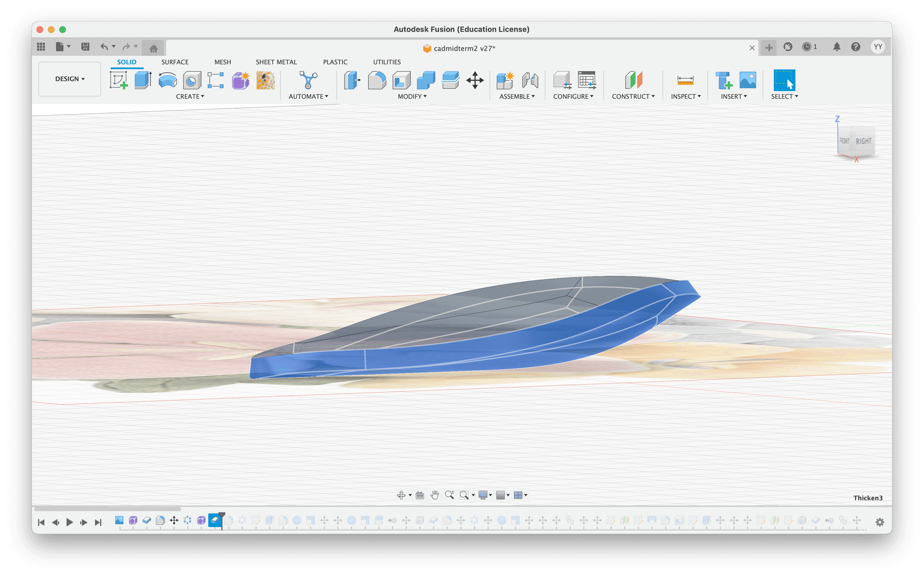The width and height of the screenshot is (924, 576).
Task: Click the Measure ruler icon
Action: (685, 80)
